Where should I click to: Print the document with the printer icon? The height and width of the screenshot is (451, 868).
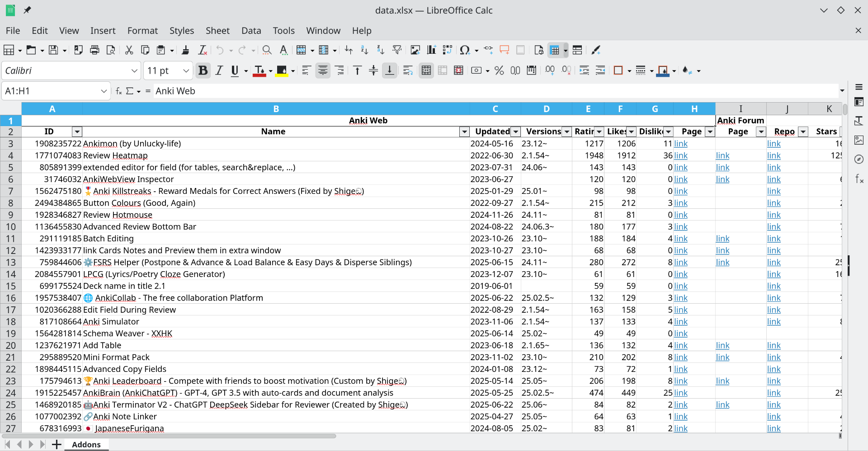pyautogui.click(x=94, y=50)
